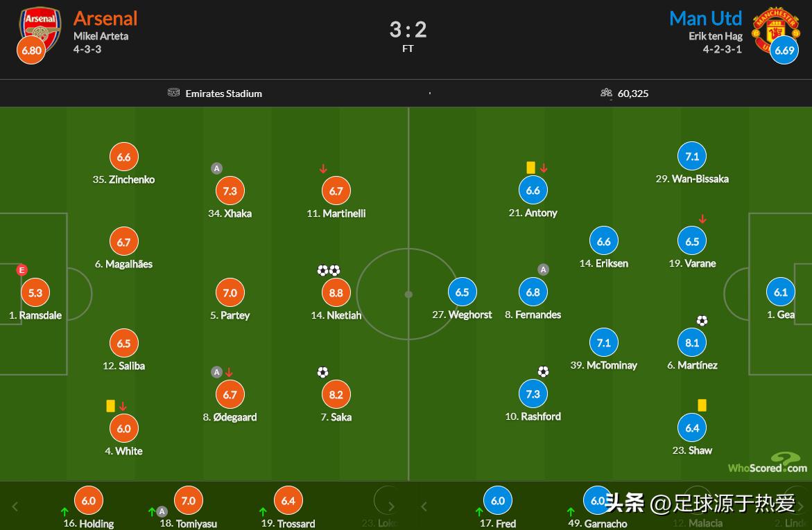The height and width of the screenshot is (530, 812).
Task: Click Varane's red substituted-off arrow
Action: tap(702, 219)
